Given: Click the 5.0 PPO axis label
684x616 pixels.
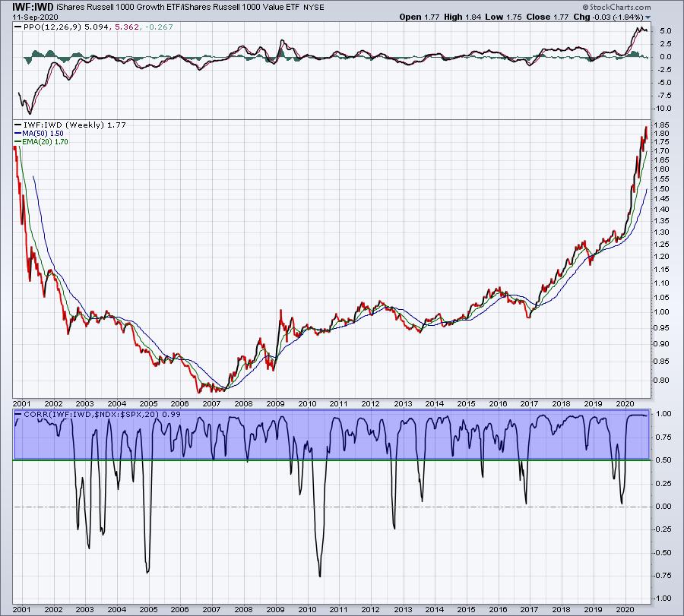Looking at the screenshot, I should coord(665,31).
